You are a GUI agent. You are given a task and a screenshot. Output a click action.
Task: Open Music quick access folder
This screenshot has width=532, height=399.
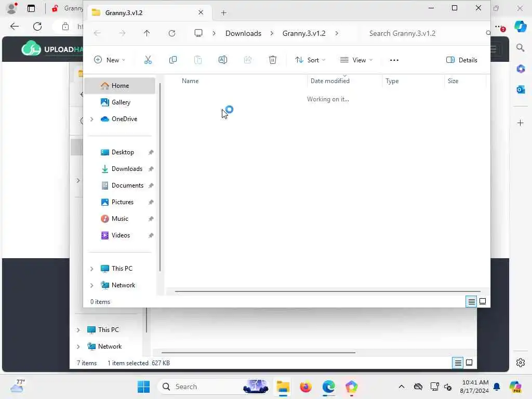[120, 219]
